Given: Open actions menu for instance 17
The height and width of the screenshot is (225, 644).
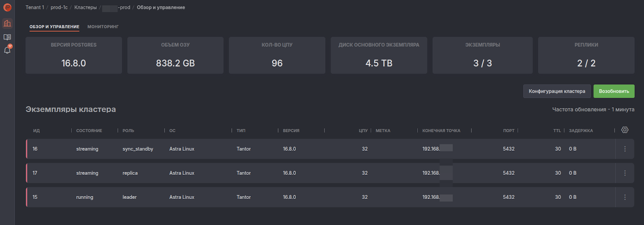Looking at the screenshot, I should coord(625,173).
